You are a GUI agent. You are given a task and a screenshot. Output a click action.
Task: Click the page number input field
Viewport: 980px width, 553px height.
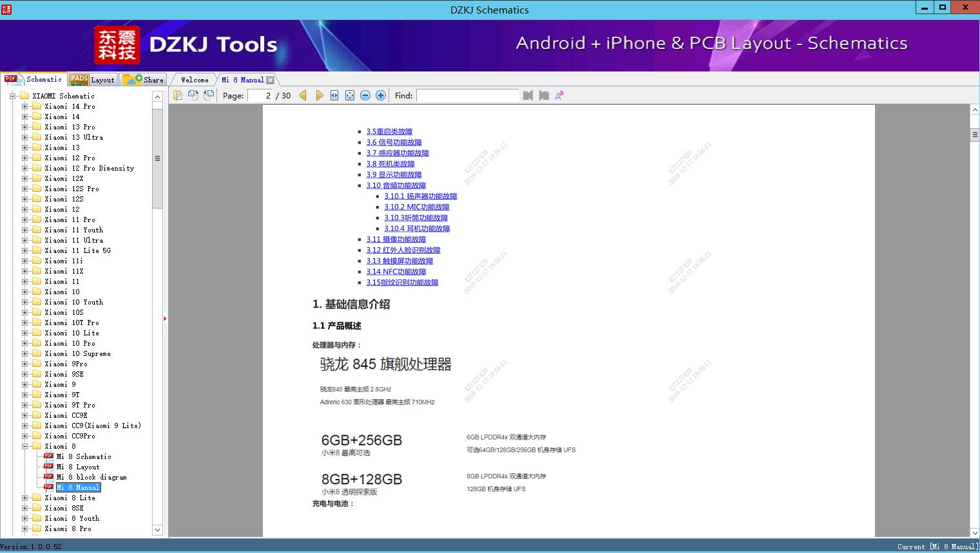pyautogui.click(x=260, y=95)
